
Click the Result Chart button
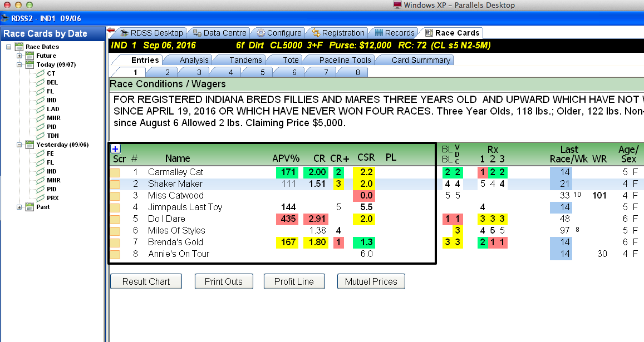pos(146,281)
